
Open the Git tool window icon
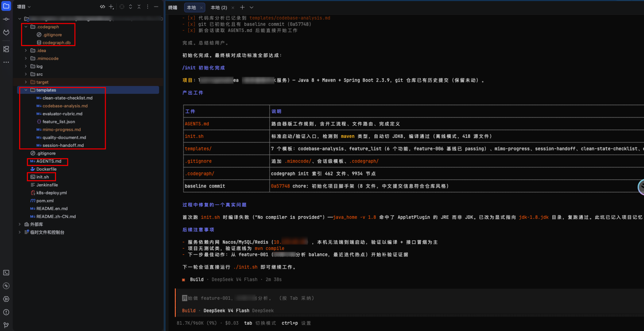coord(6,325)
